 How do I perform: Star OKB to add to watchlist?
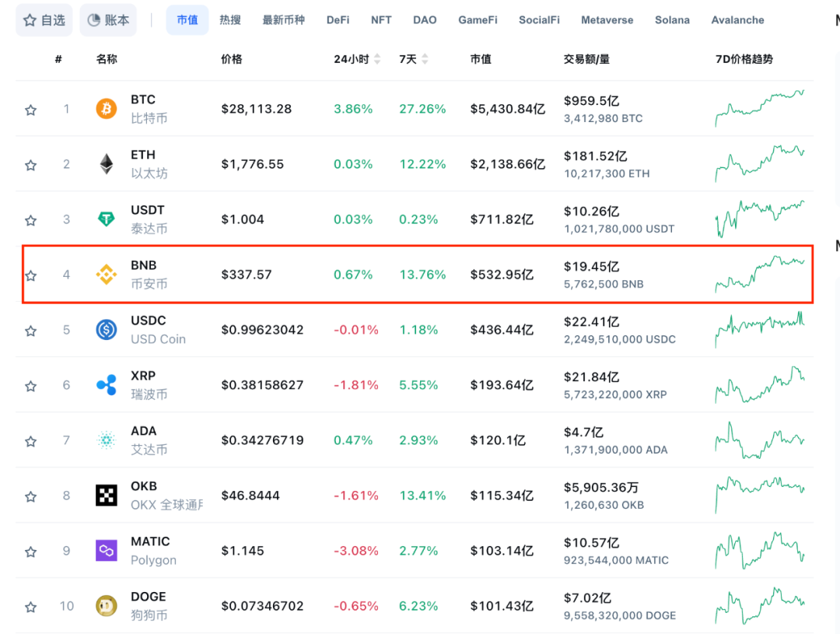[30, 496]
